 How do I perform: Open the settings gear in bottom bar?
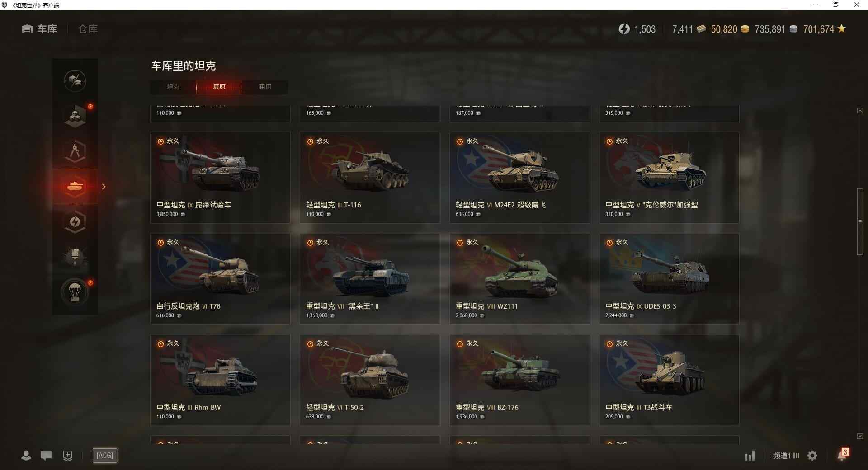pyautogui.click(x=812, y=456)
